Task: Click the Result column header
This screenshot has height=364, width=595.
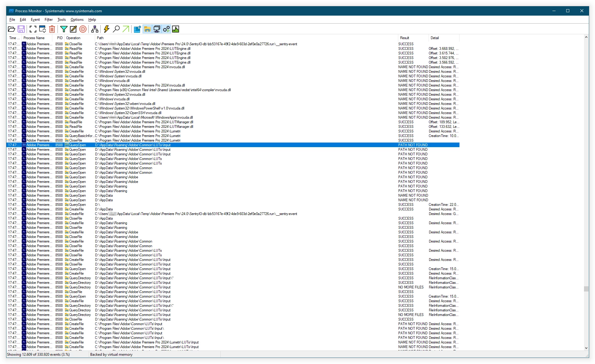Action: [x=404, y=38]
